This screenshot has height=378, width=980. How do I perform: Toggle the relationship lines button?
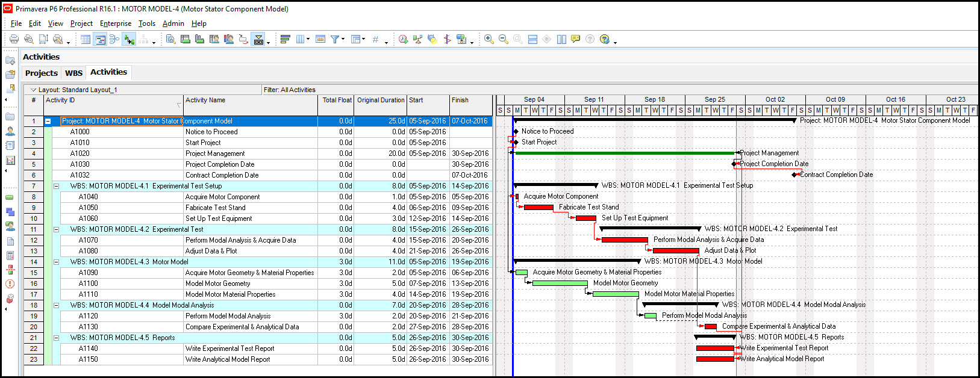(x=129, y=39)
